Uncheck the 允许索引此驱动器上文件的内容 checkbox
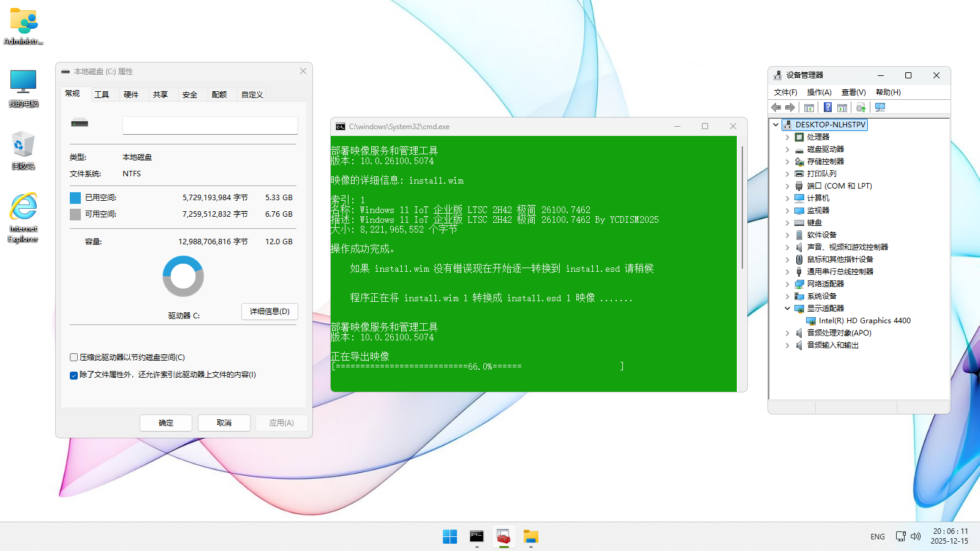Screen dimensions: 980x551 tap(73, 375)
